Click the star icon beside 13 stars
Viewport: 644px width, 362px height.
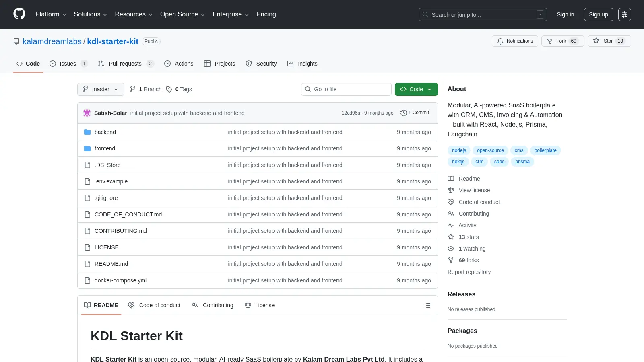451,237
